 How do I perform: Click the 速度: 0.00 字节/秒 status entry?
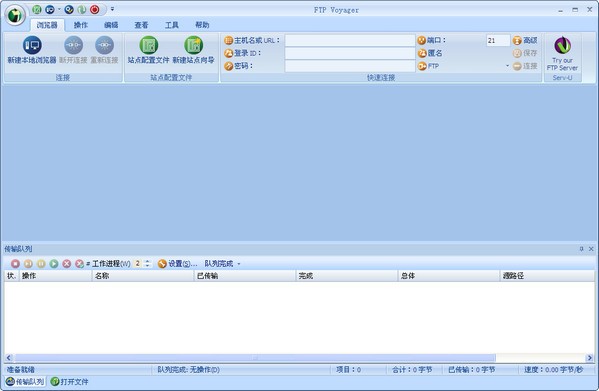[554, 370]
